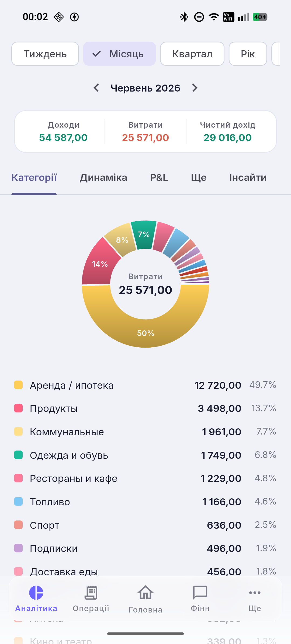Tap the donut center Витрати total
This screenshot has width=291, height=644.
(x=145, y=284)
